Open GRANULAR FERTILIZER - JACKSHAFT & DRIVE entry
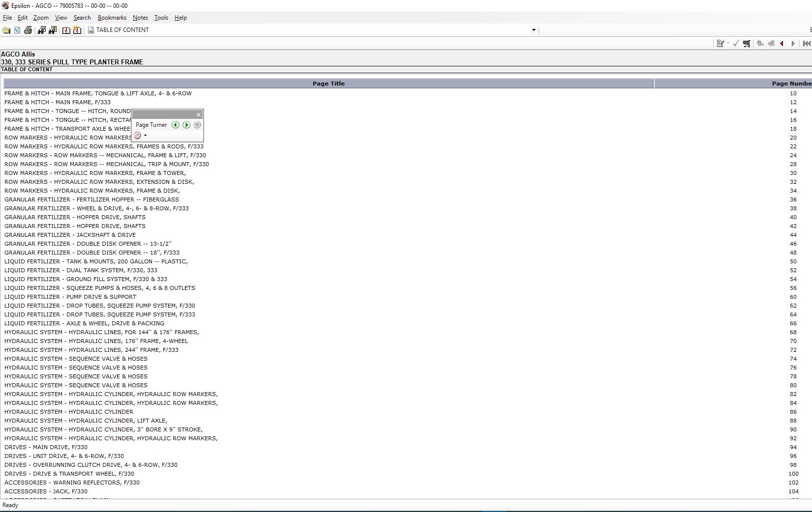This screenshot has width=812, height=512. pyautogui.click(x=70, y=235)
